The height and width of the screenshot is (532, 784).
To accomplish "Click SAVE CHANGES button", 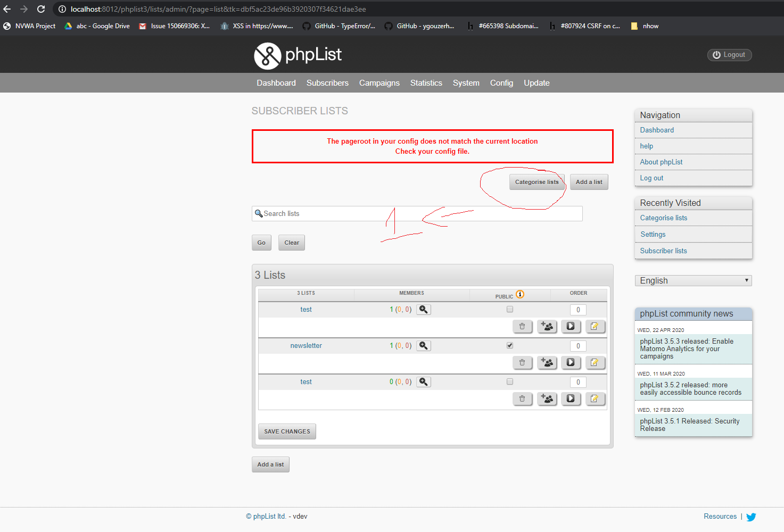I will point(287,431).
